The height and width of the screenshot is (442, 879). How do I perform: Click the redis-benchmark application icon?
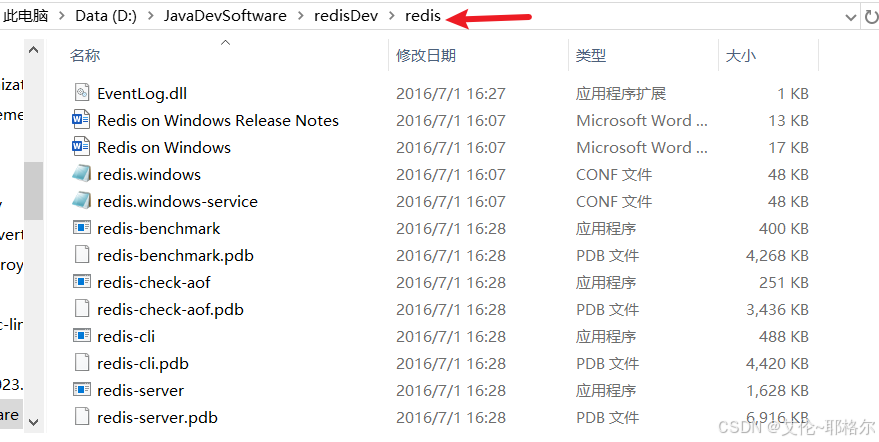[82, 228]
